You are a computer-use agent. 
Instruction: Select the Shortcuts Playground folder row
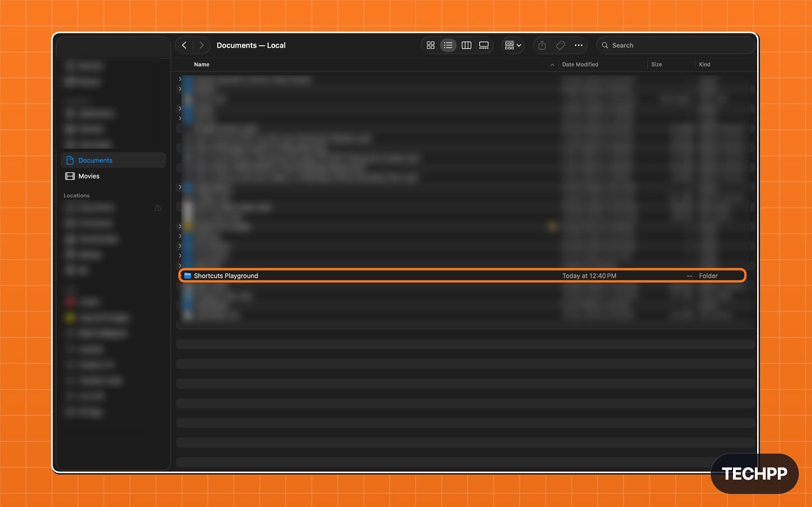pyautogui.click(x=463, y=275)
